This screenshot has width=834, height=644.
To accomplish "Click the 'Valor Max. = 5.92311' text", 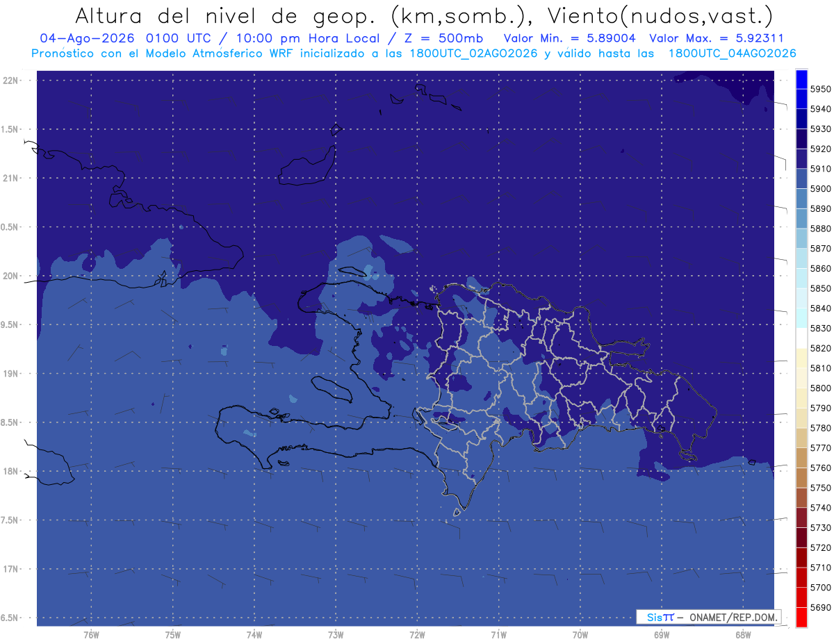I will click(715, 38).
